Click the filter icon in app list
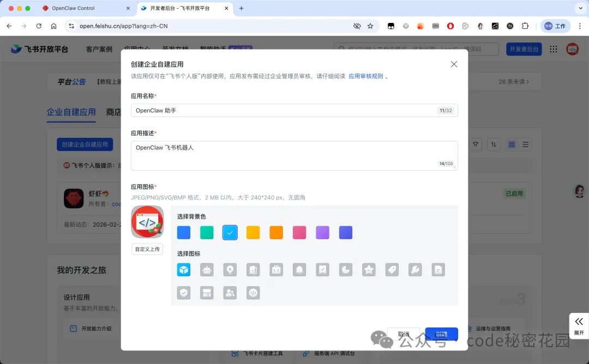589x364 pixels. [x=476, y=144]
